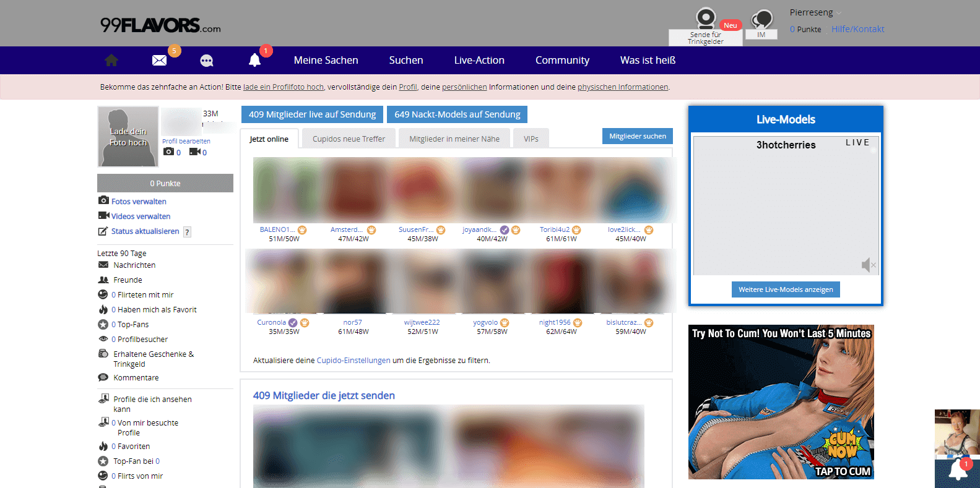Open the Cupido-Einstellungen link
The width and height of the screenshot is (980, 488).
click(x=353, y=361)
